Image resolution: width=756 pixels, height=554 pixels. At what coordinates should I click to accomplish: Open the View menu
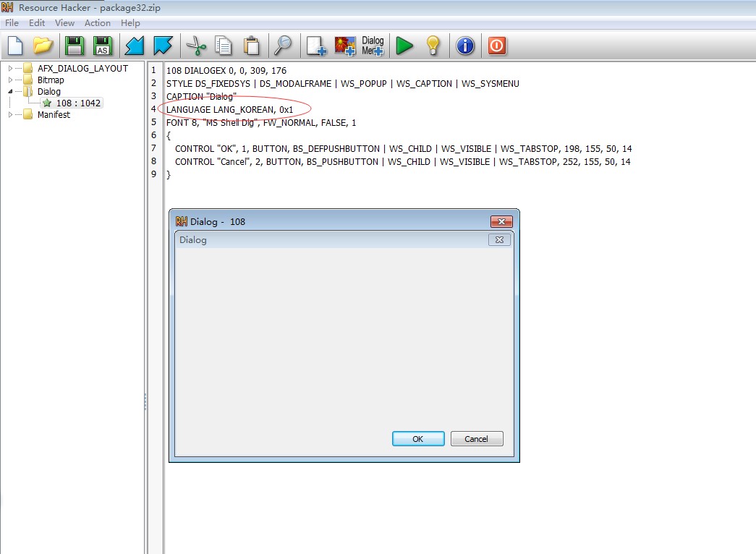(x=64, y=22)
